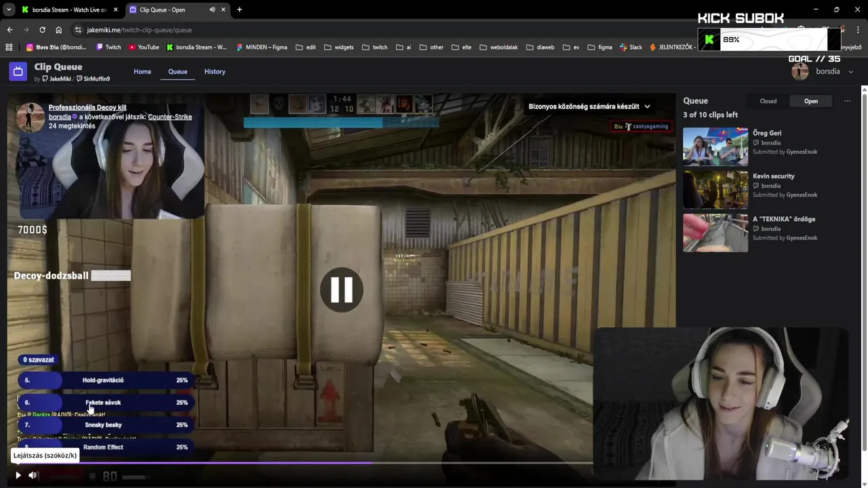The height and width of the screenshot is (488, 868).
Task: Open the twitch bookmarks folder
Action: click(375, 47)
